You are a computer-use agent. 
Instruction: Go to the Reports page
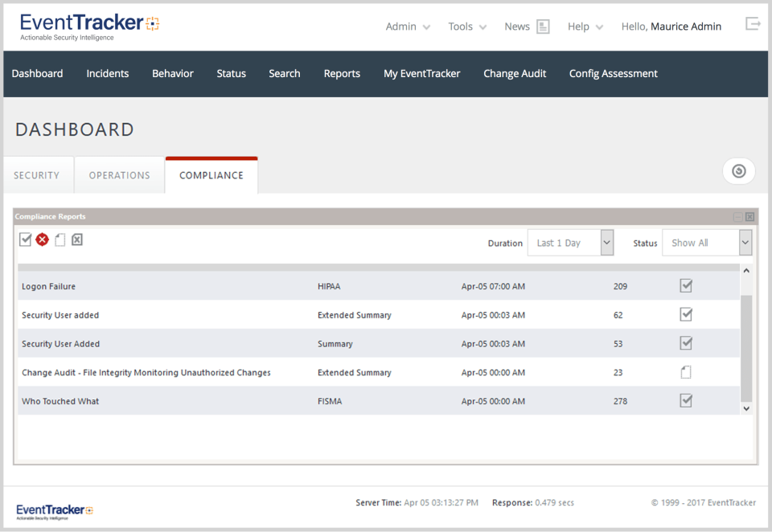tap(342, 73)
